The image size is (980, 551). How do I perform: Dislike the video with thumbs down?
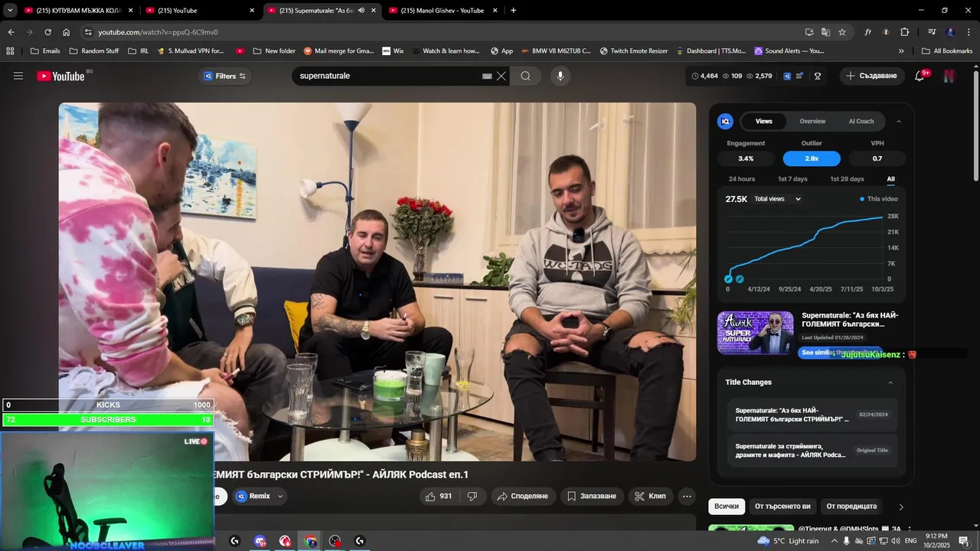[x=472, y=496]
